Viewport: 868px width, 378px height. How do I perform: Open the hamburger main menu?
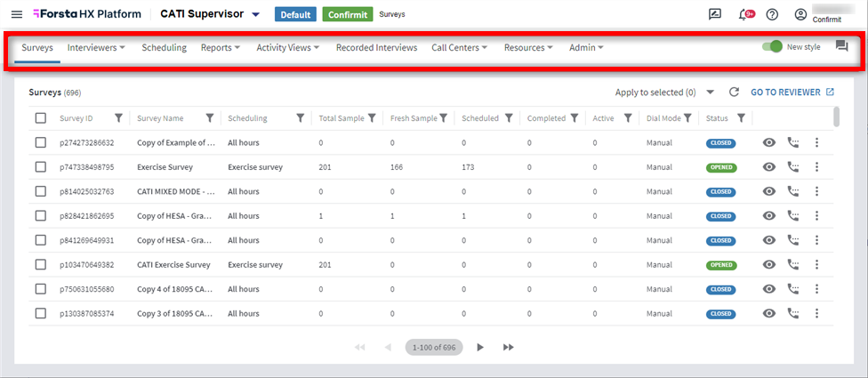point(17,14)
